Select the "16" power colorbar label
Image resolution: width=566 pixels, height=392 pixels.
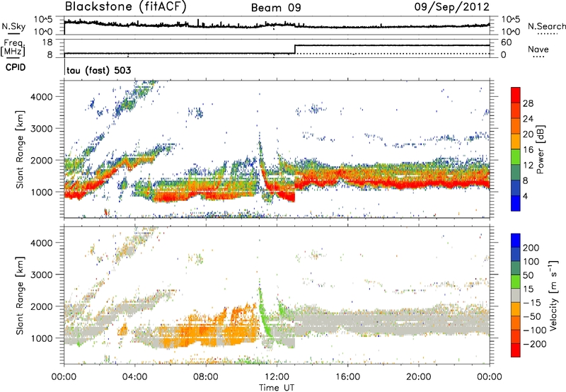528,150
